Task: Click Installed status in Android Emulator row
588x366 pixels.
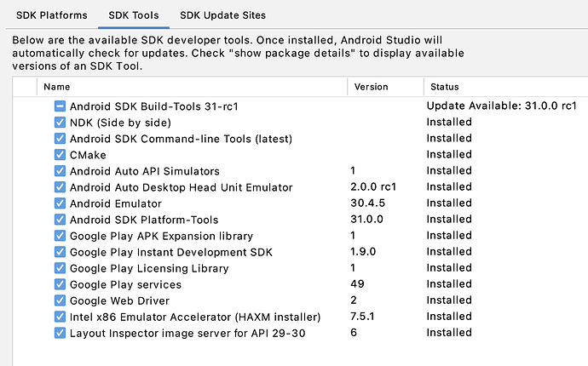Action: 449,203
